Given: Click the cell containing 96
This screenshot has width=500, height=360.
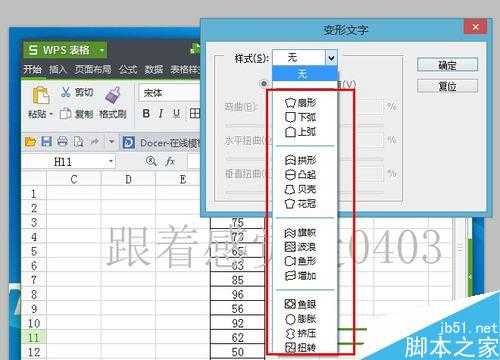Looking at the screenshot, I should coord(238,294).
